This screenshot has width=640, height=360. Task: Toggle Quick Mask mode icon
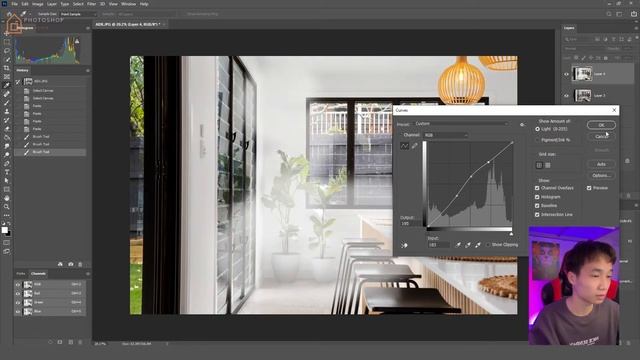(7, 243)
